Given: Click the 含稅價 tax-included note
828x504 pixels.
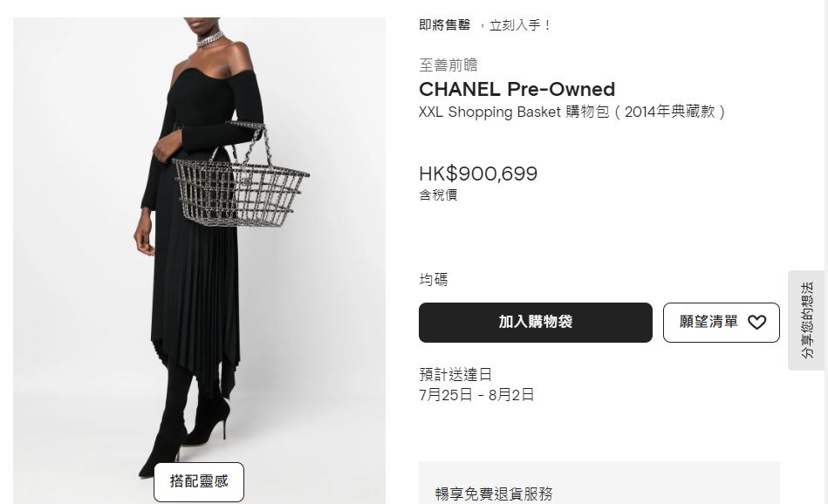Looking at the screenshot, I should click(x=438, y=194).
